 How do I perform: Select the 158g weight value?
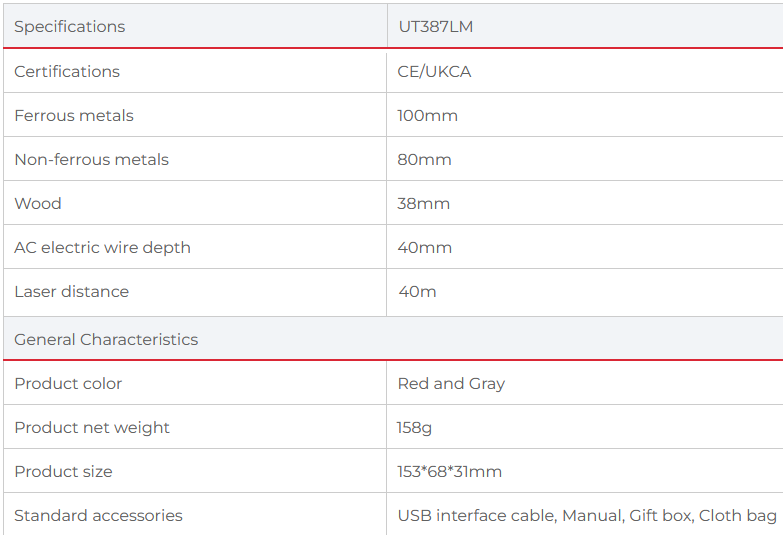coord(414,427)
